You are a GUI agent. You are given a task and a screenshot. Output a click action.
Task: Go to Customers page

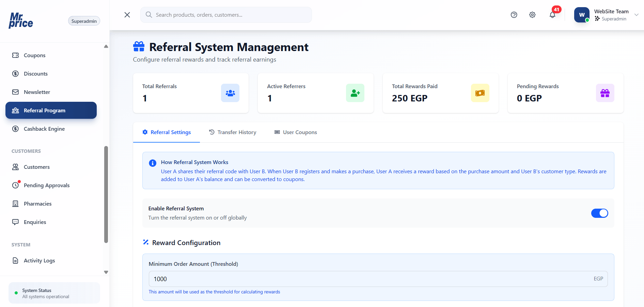pos(51,167)
